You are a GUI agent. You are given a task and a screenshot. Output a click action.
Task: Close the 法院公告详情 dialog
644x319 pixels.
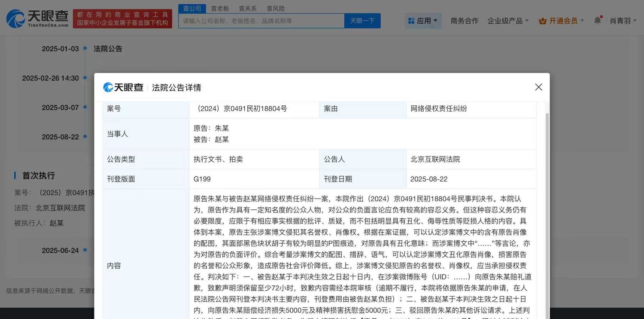[538, 87]
